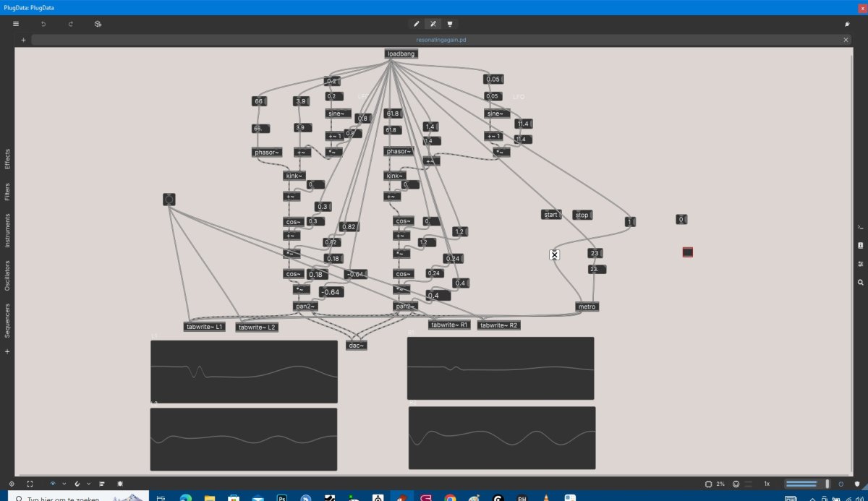This screenshot has height=501, width=868.
Task: Close the resonatingagain.pd tab
Action: coord(846,40)
